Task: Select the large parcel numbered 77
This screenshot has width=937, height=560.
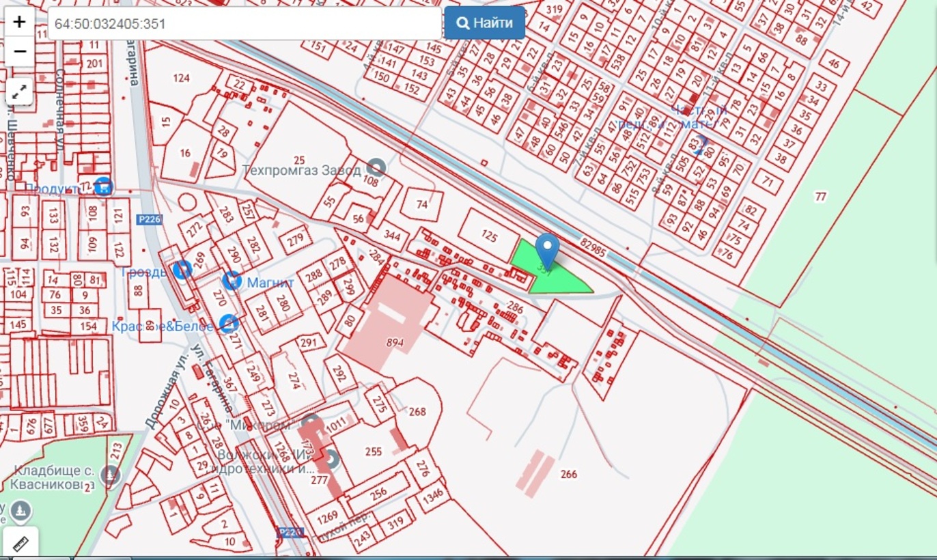Action: (x=820, y=197)
